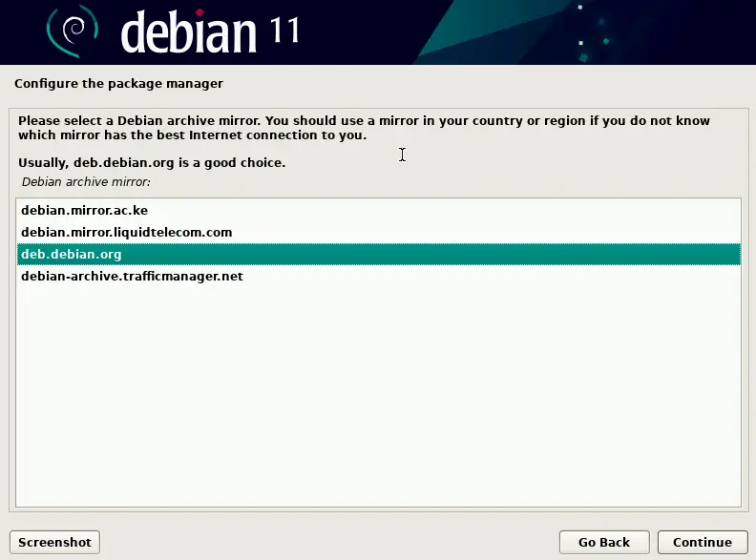Select the debian.mirror.ac.ke mirror
756x560 pixels.
coord(379,210)
